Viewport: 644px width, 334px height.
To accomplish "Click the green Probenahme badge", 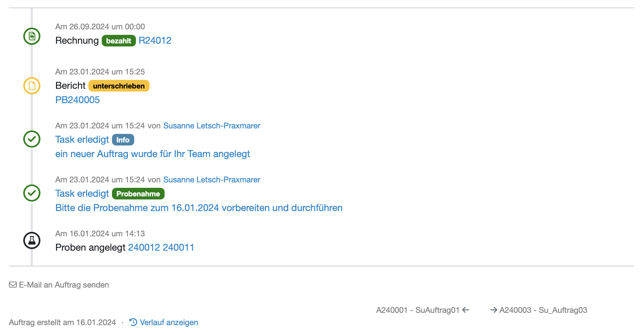I will coord(138,194).
